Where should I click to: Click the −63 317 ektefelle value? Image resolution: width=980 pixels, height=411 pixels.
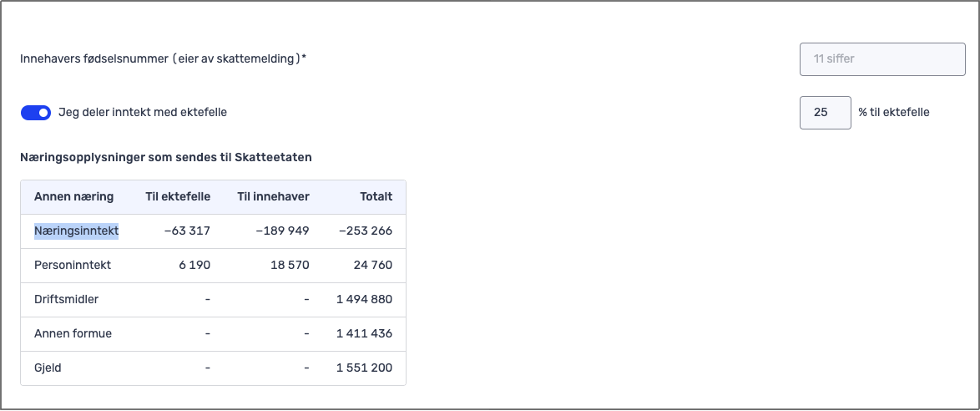pos(187,231)
